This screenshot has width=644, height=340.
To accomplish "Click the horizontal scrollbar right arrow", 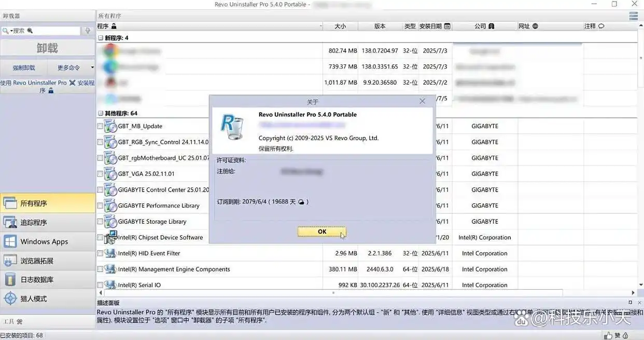I will (633, 293).
